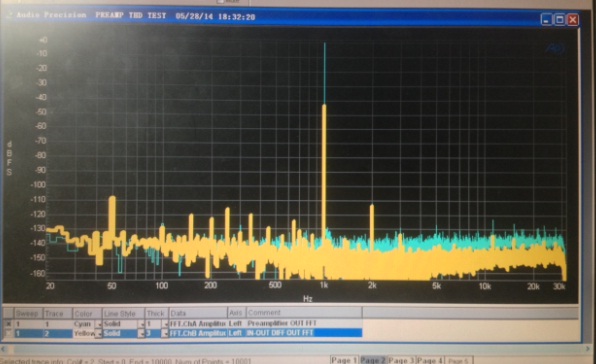Click the Data column header
This screenshot has width=596, height=364.
tap(198, 313)
